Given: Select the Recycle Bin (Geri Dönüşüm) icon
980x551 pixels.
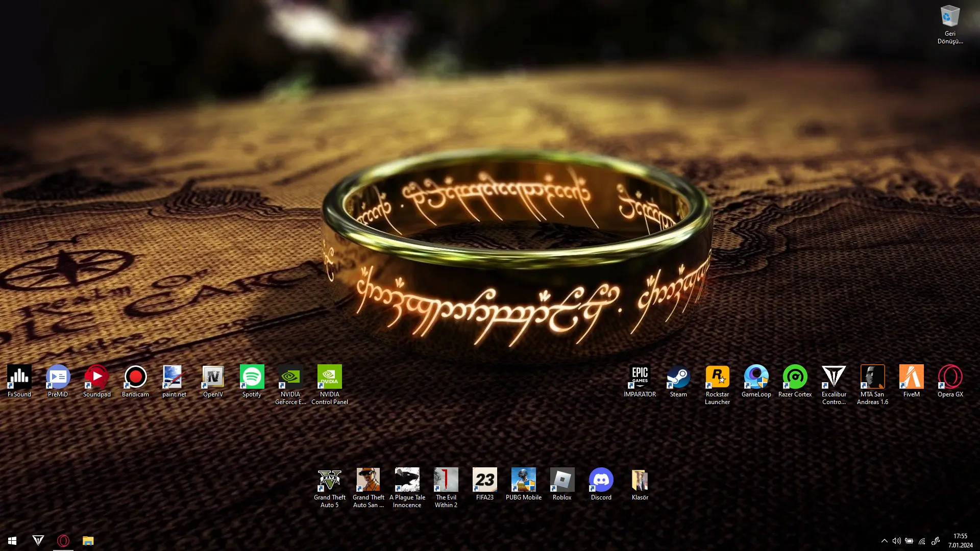Looking at the screenshot, I should tap(950, 24).
